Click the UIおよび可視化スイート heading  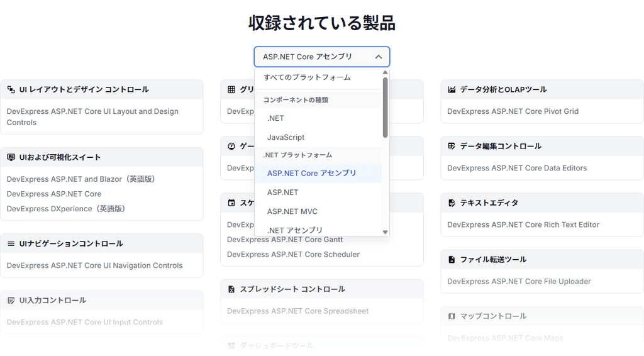click(x=60, y=157)
